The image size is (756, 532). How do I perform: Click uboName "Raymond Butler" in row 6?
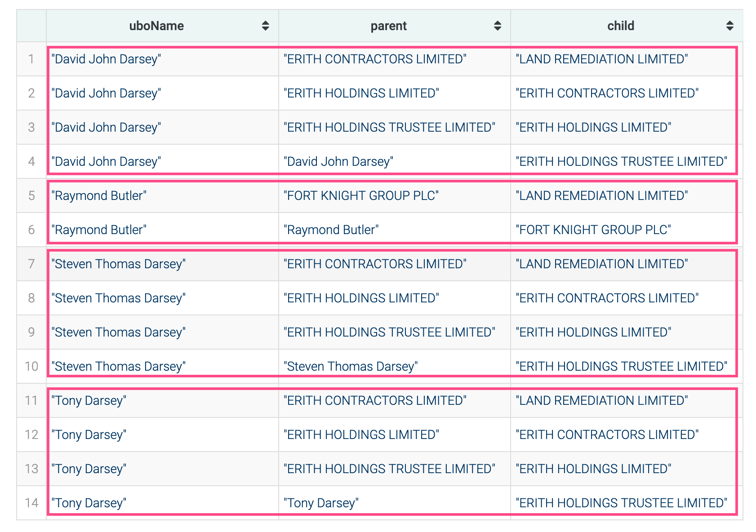[99, 230]
